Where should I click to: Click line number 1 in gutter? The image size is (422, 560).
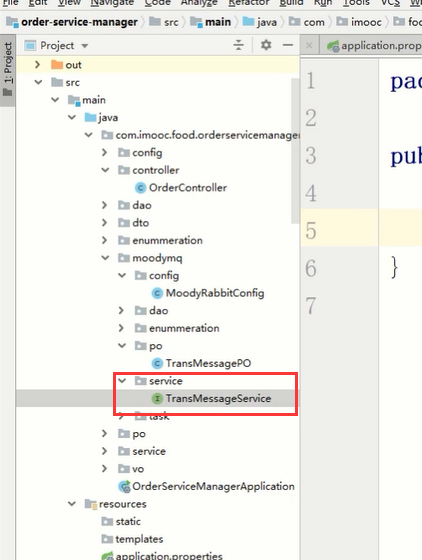click(x=311, y=80)
